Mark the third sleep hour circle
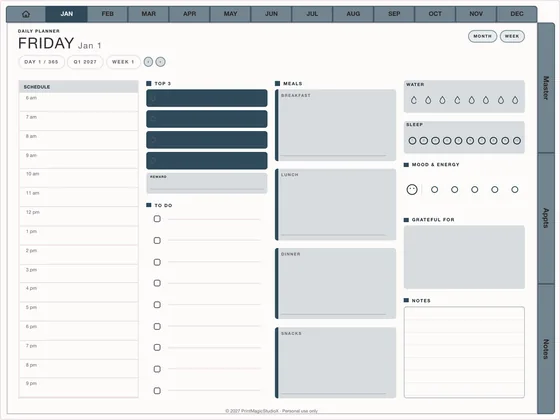Viewport: 560px width, 420px height. 435,141
